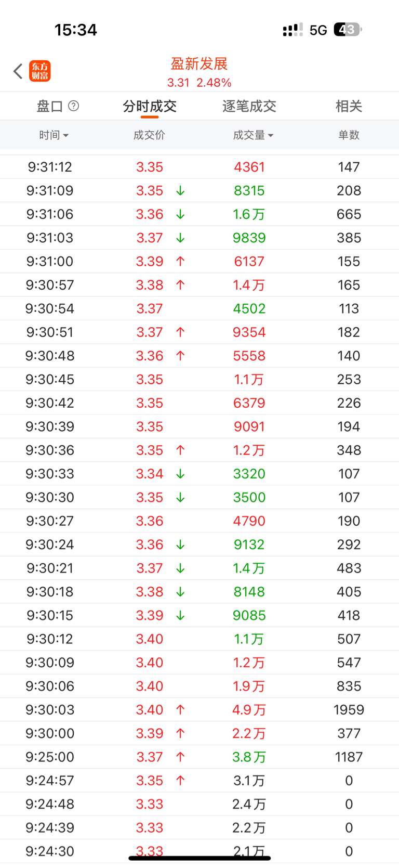Open the 东方财富 logo icon

[40, 71]
